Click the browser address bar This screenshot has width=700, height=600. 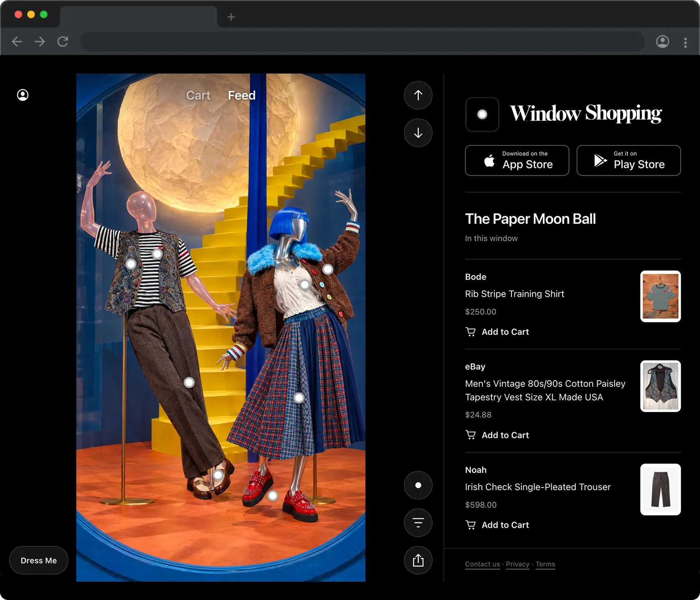point(362,41)
